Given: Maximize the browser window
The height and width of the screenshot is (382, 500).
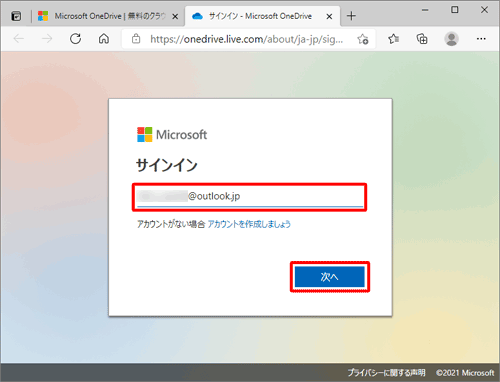Looking at the screenshot, I should coord(455,10).
